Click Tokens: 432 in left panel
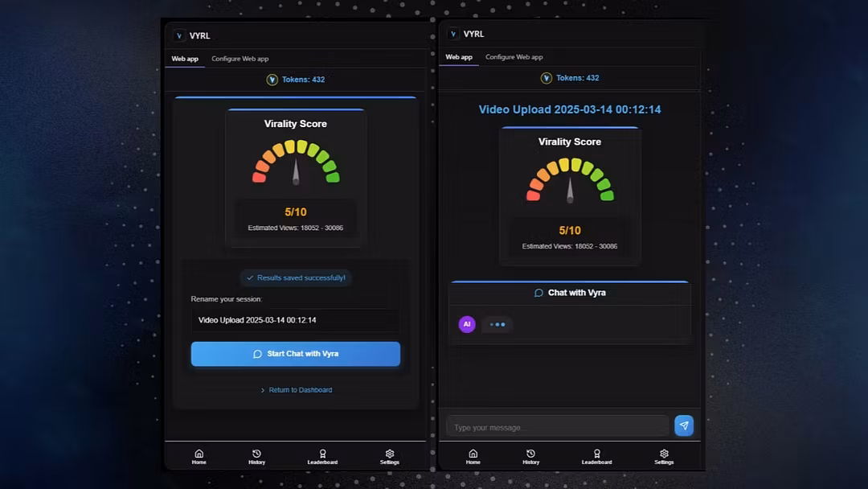This screenshot has height=489, width=868. click(x=303, y=80)
